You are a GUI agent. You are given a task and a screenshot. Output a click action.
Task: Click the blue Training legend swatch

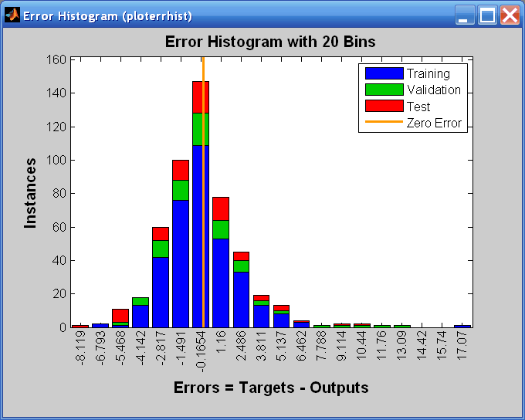click(x=384, y=73)
